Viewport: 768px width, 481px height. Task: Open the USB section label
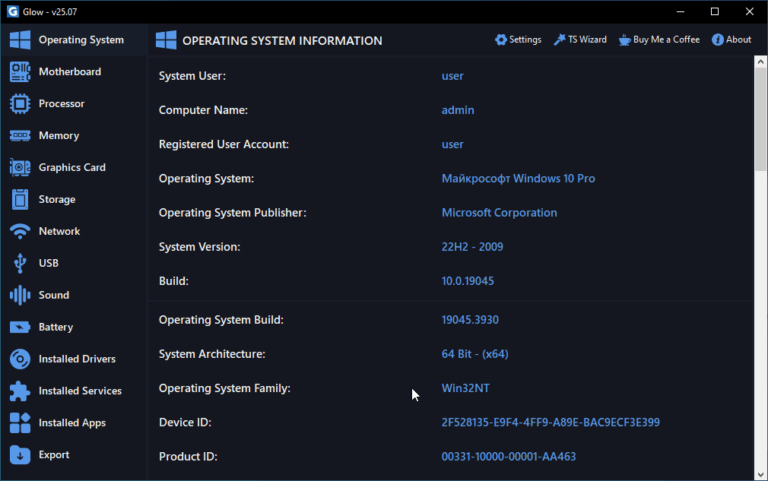tap(48, 263)
